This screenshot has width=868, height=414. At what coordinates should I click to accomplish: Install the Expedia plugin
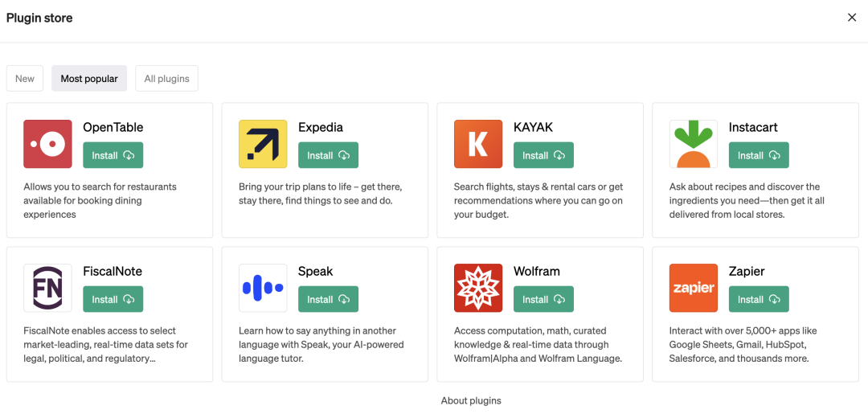328,155
